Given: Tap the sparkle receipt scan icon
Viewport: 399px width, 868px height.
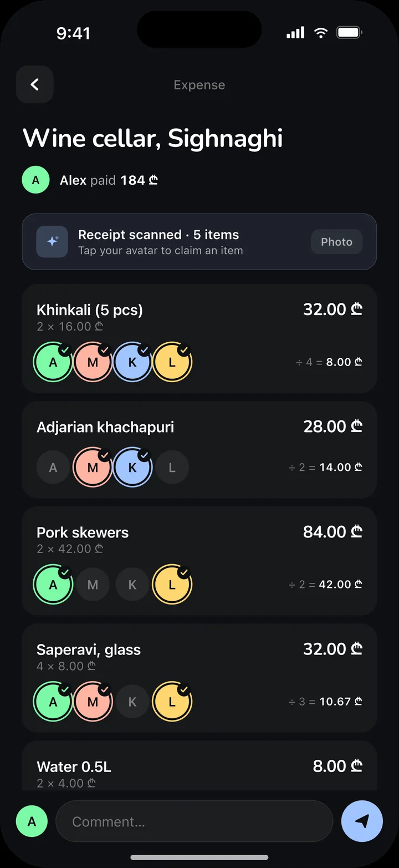Looking at the screenshot, I should point(52,242).
